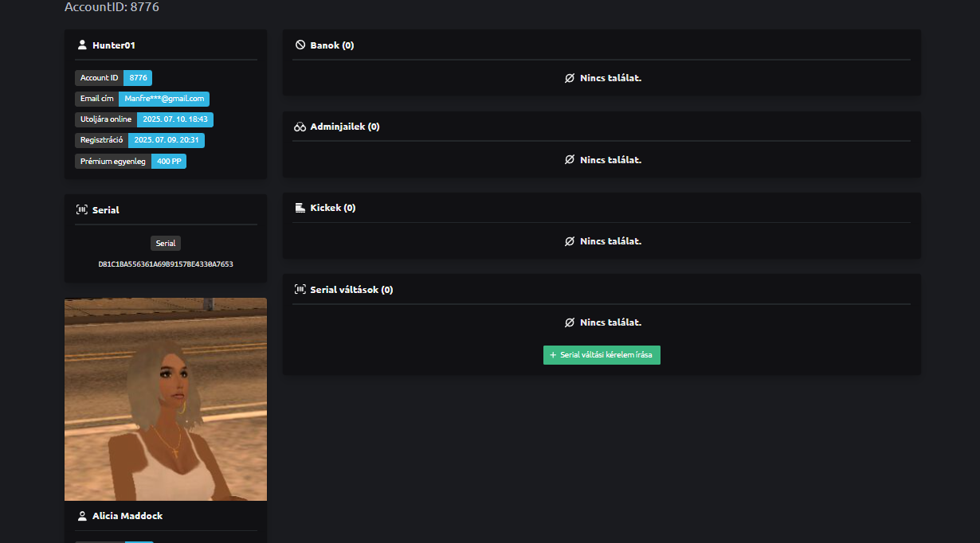980x543 pixels.
Task: Click the grey Serial label badge
Action: (x=166, y=244)
